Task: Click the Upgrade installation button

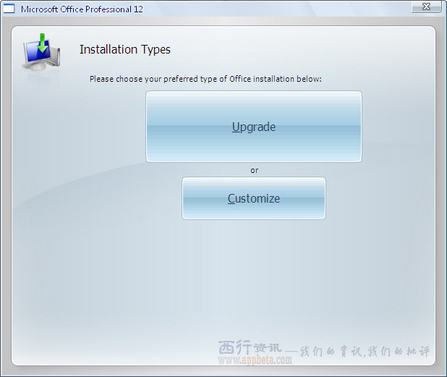Action: (254, 127)
